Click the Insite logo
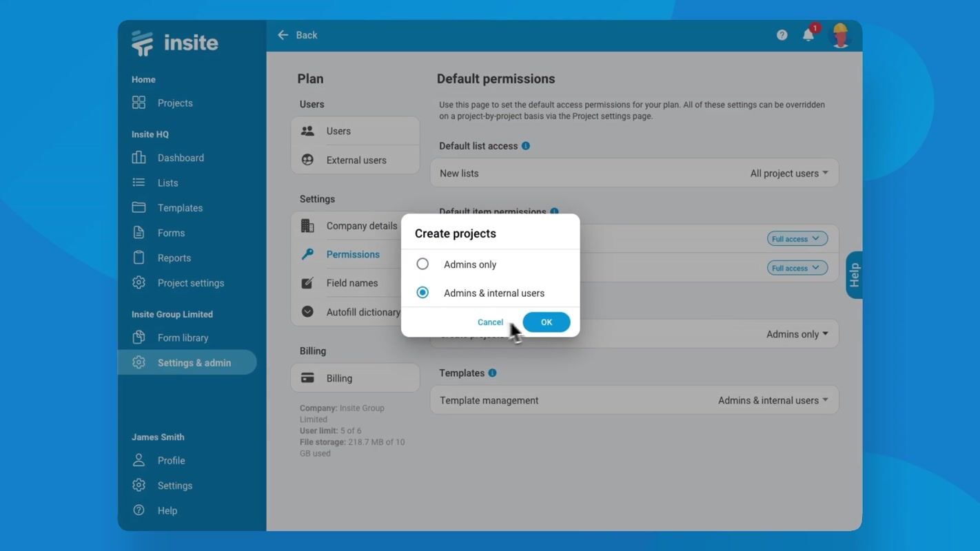980x551 pixels. [x=175, y=43]
